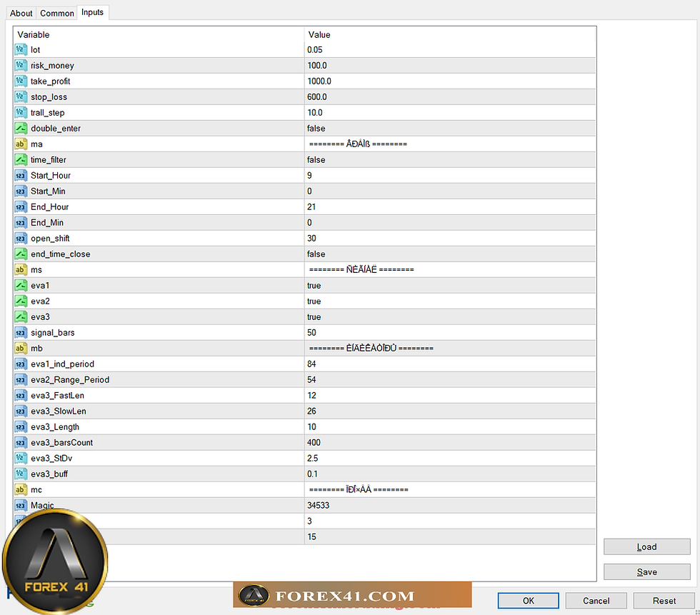Click the stop_loss variable type icon
The width and height of the screenshot is (700, 615).
click(x=21, y=97)
